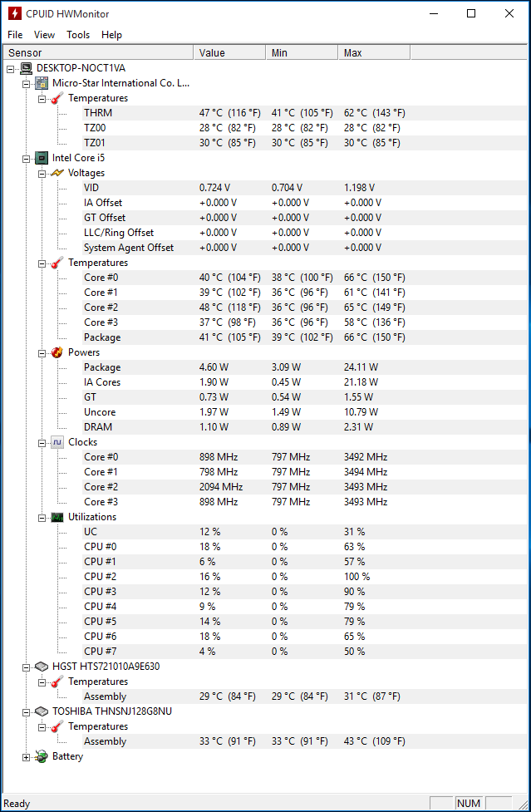Click the Utilizations graph icon
Image resolution: width=531 pixels, height=812 pixels.
(x=57, y=517)
